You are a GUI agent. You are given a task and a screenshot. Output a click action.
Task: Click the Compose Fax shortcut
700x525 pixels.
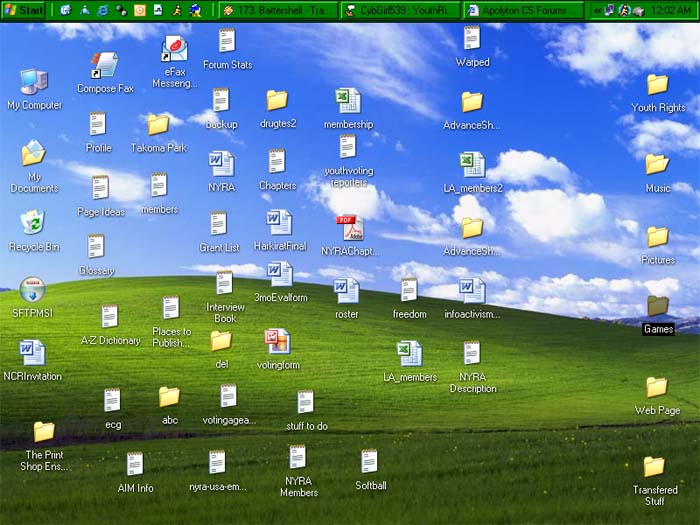(x=104, y=66)
